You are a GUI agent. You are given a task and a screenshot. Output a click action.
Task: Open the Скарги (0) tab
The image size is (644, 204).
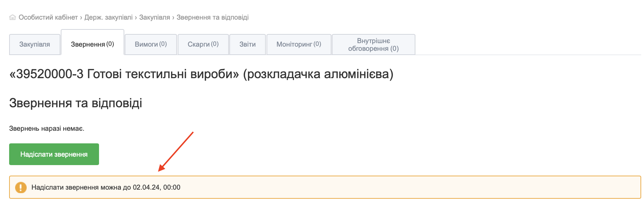[203, 44]
